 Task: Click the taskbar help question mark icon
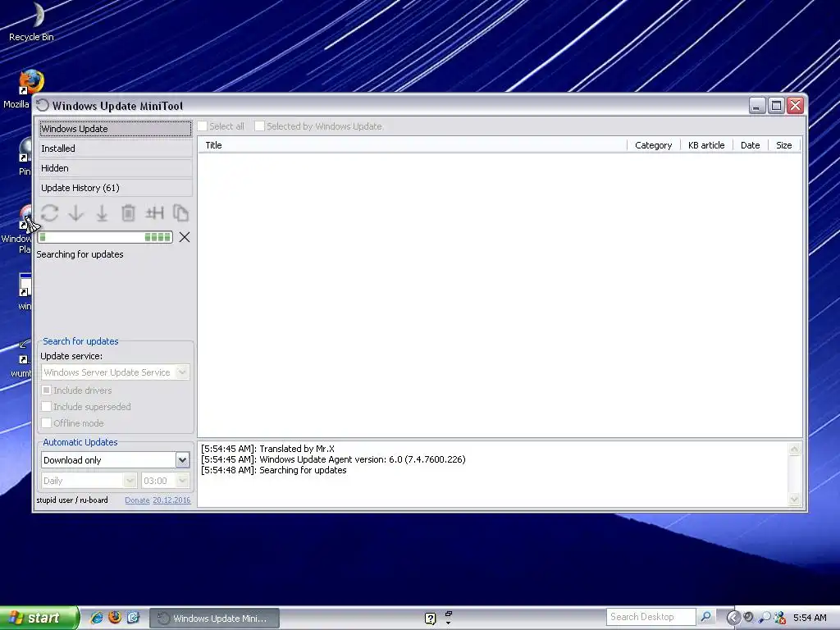coord(430,619)
